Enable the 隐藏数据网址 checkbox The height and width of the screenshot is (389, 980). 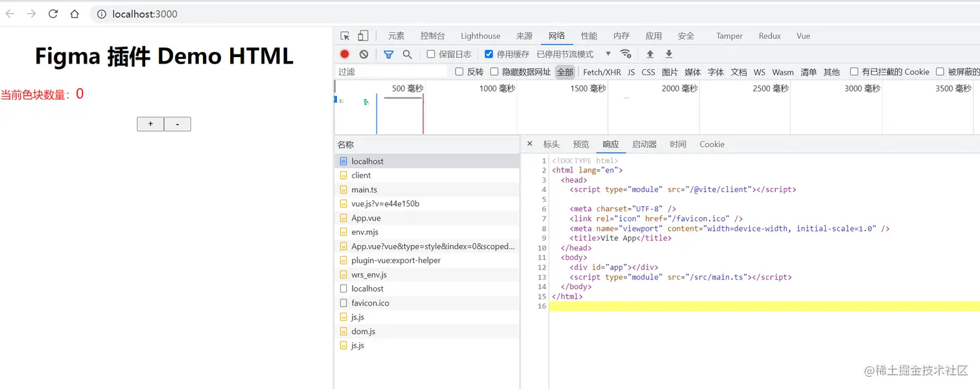tap(495, 71)
